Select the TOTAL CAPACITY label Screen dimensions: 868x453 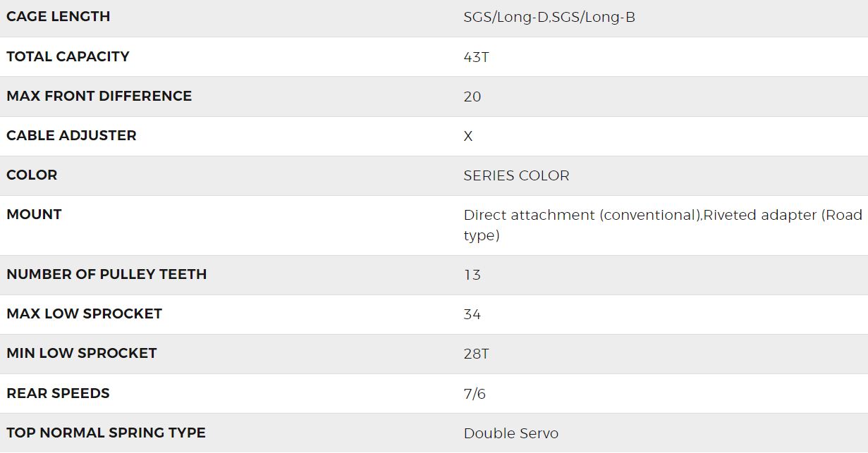pyautogui.click(x=68, y=56)
